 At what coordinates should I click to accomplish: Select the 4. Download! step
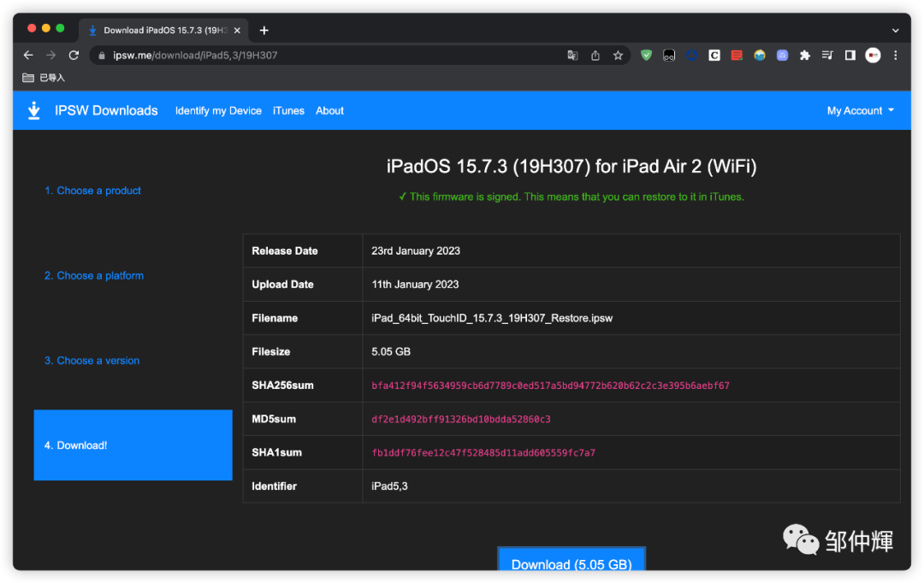coord(133,445)
